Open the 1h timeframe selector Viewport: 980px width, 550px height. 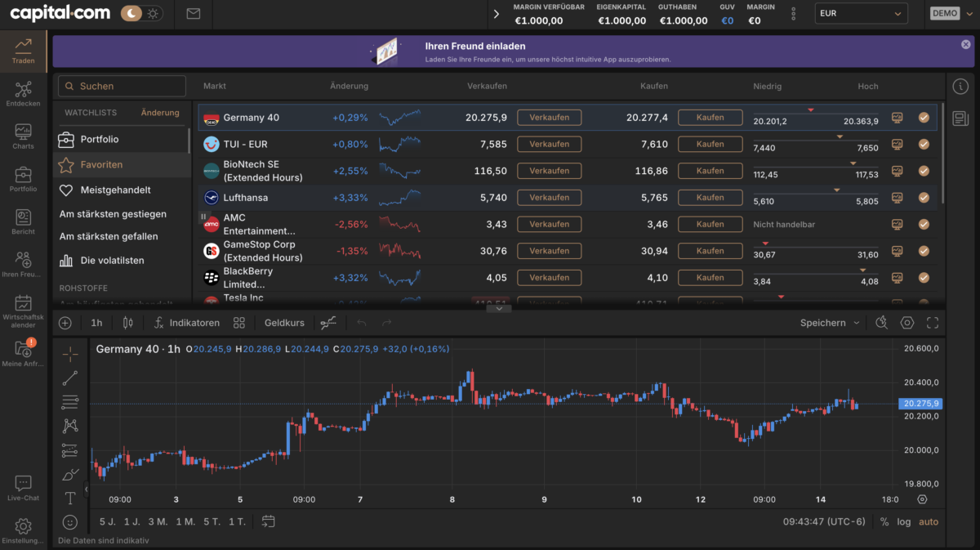tap(97, 322)
